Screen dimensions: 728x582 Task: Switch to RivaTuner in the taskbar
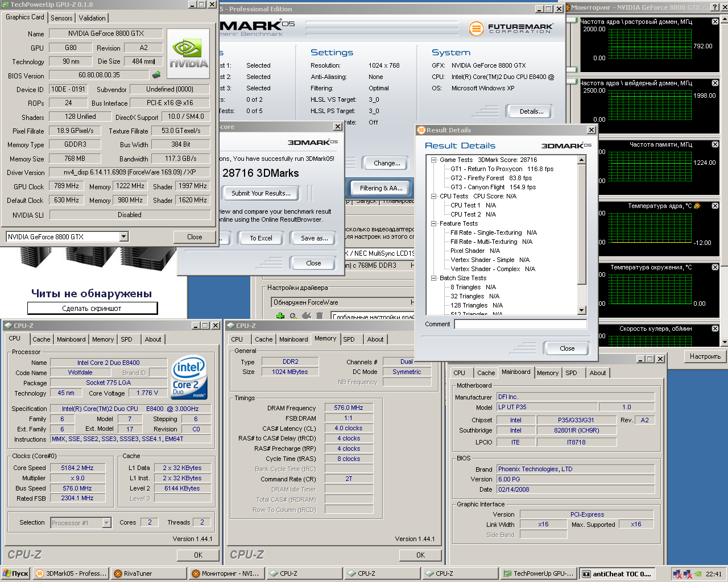(149, 573)
